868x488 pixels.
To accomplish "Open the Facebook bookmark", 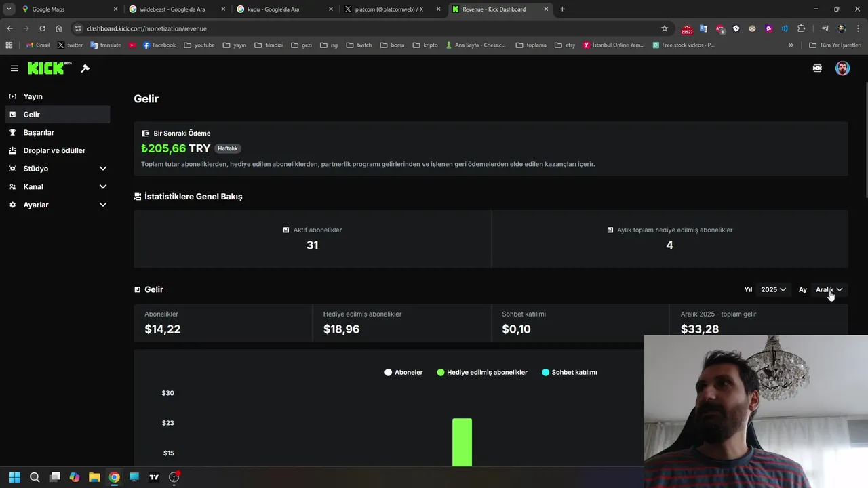I will click(x=159, y=45).
